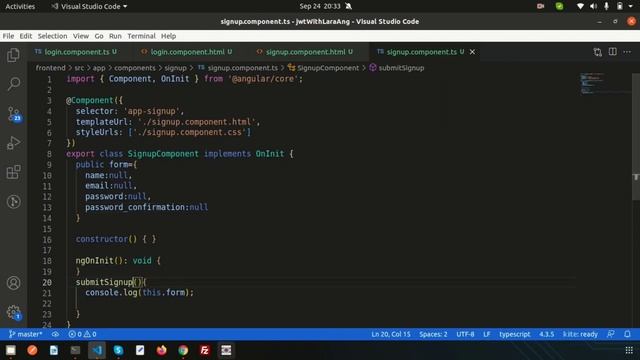Click the components breadcrumb

click(x=135, y=68)
